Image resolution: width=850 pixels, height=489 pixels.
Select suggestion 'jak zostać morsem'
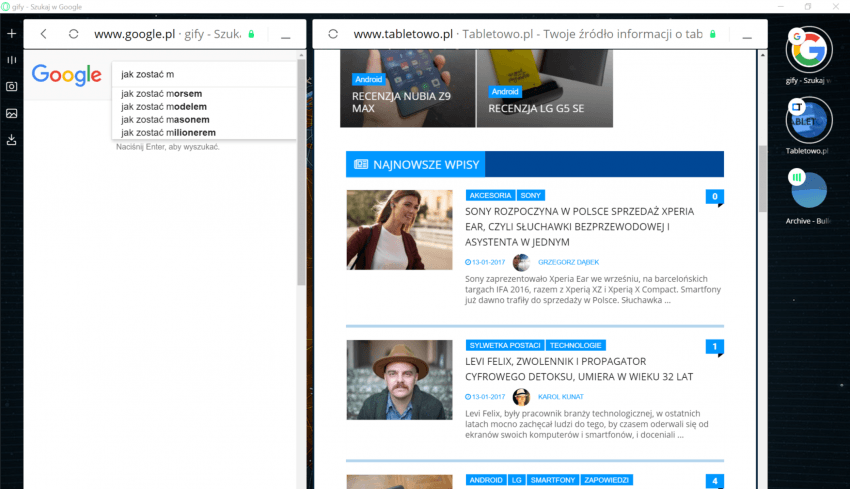click(x=162, y=94)
